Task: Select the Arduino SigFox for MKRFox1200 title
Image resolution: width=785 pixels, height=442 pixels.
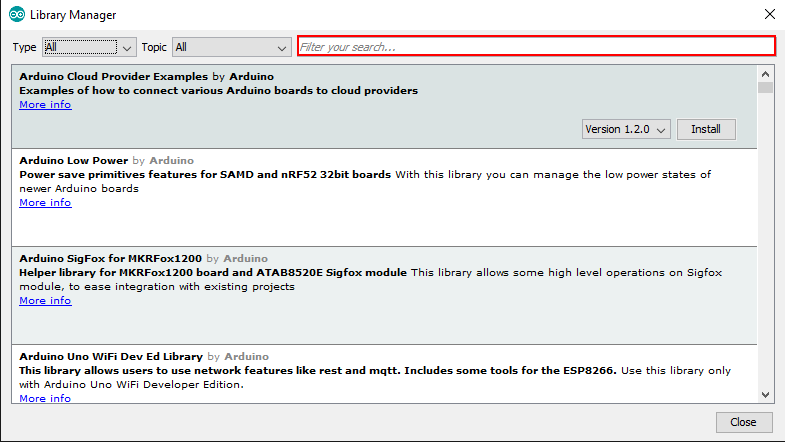Action: [110, 259]
